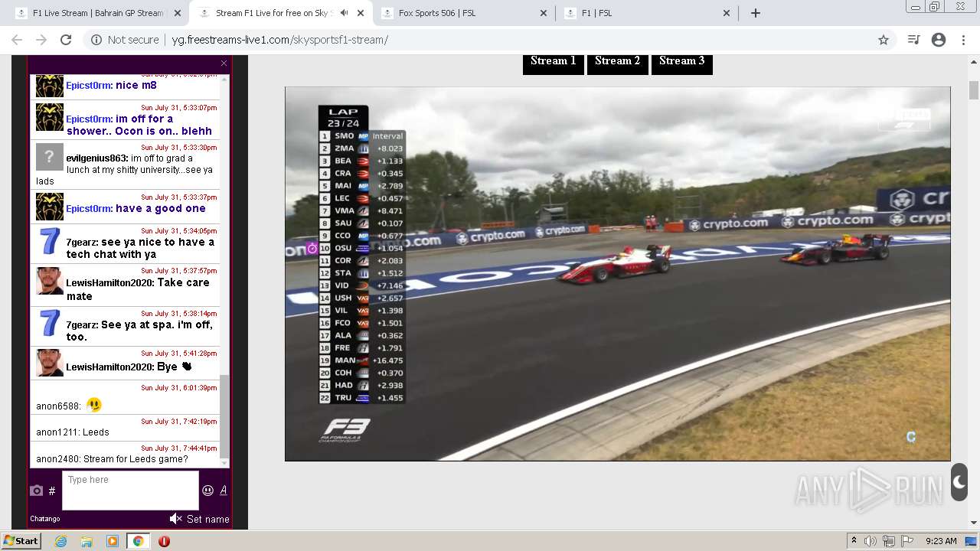Toggle chat sound with the muted speaker icon
The height and width of the screenshot is (551, 980).
(x=175, y=519)
